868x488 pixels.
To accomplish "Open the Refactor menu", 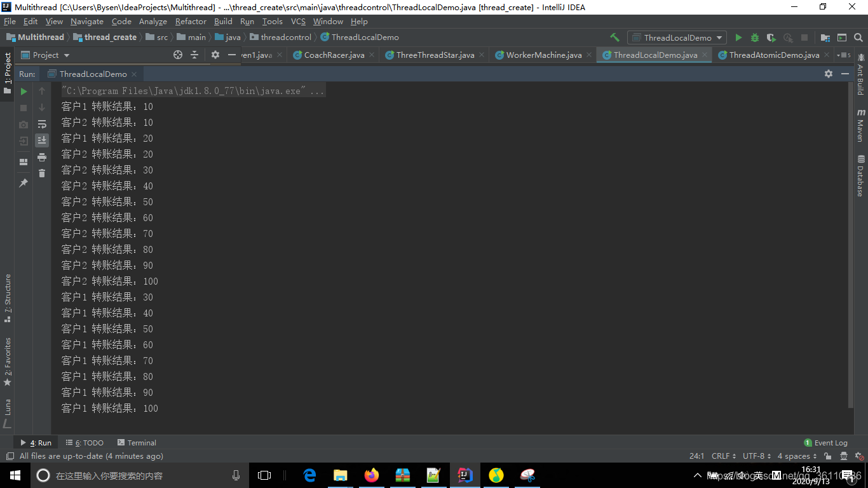I will coord(191,21).
